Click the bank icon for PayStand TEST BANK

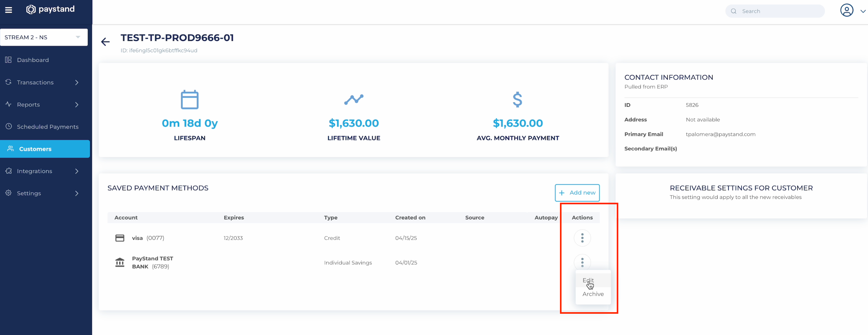click(x=120, y=262)
